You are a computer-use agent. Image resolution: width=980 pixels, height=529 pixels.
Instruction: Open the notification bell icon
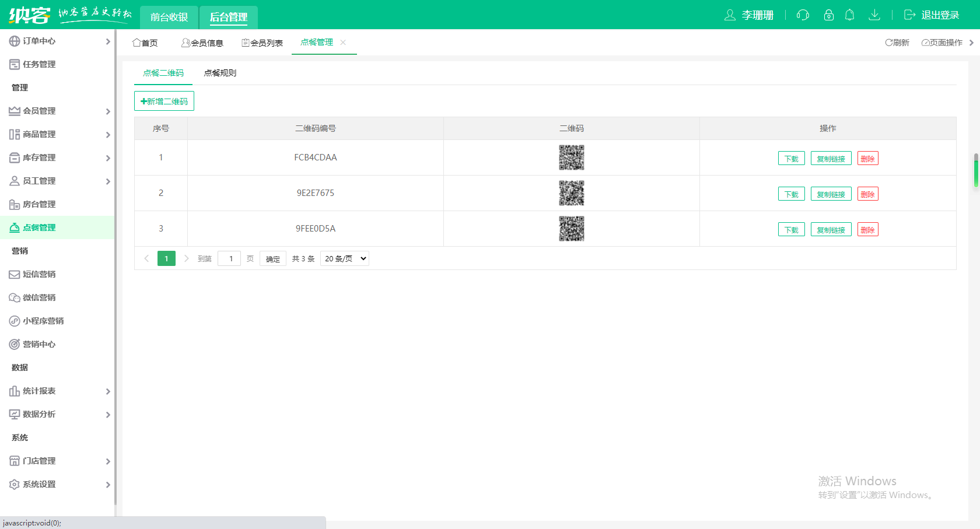tap(850, 15)
